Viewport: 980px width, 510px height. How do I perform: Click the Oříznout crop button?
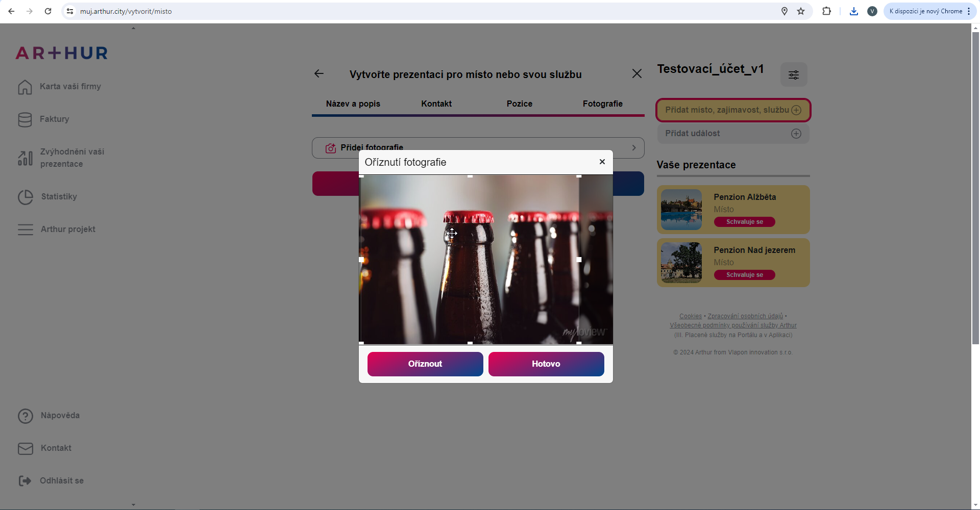click(425, 364)
